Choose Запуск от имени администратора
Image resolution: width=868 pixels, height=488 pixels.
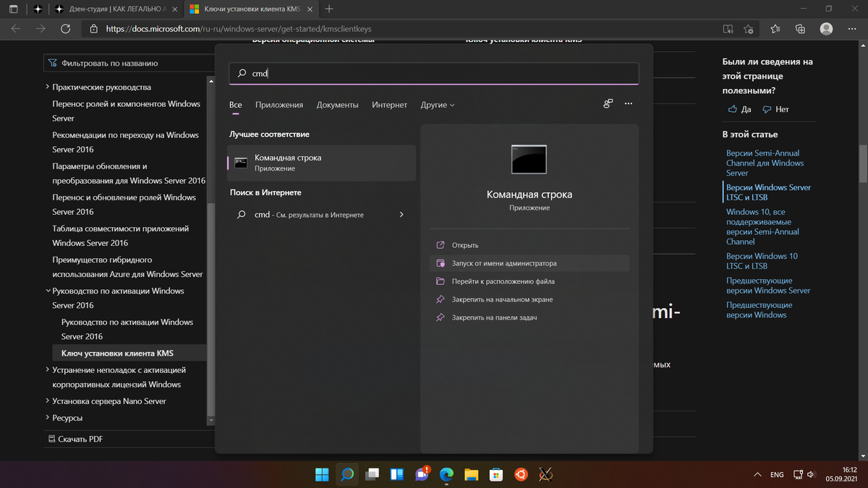coord(529,263)
